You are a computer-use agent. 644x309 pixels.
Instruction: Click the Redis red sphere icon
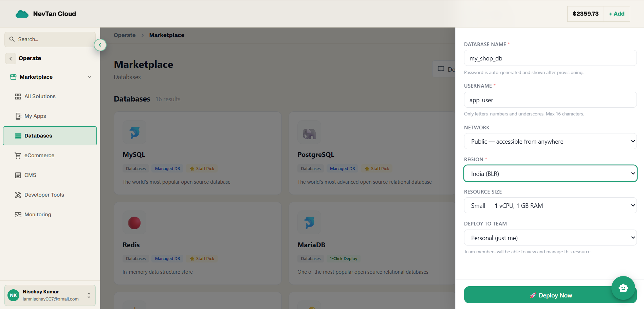134,223
